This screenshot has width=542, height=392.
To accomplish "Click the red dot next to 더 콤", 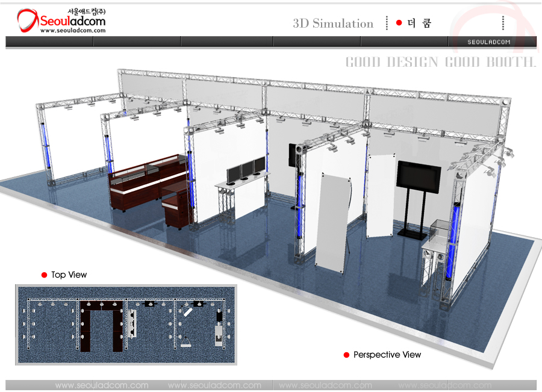I will point(399,23).
